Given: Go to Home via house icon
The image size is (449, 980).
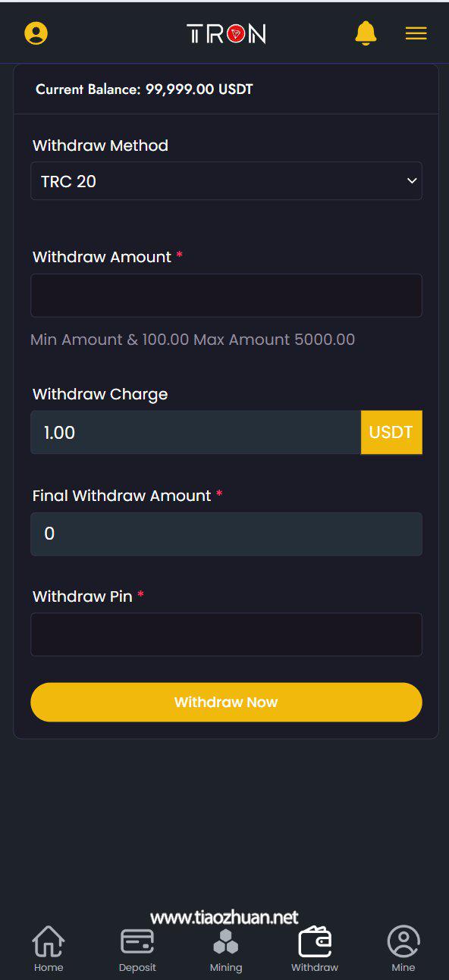Looking at the screenshot, I should click(49, 941).
